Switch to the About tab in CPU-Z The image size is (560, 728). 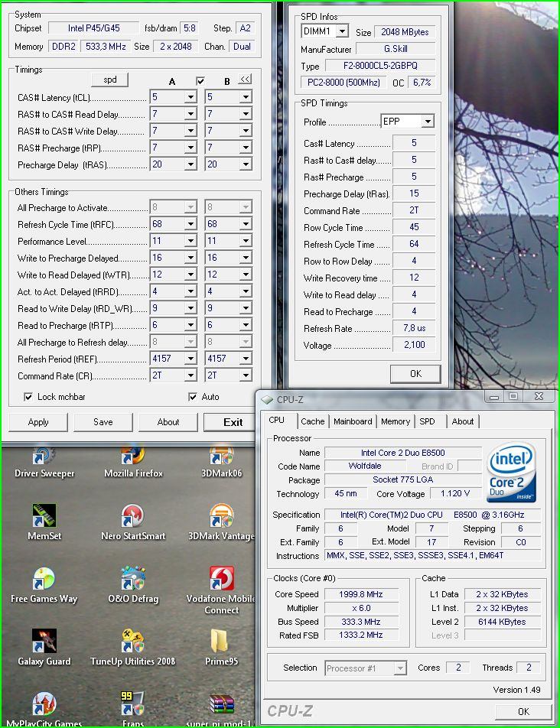[x=463, y=421]
